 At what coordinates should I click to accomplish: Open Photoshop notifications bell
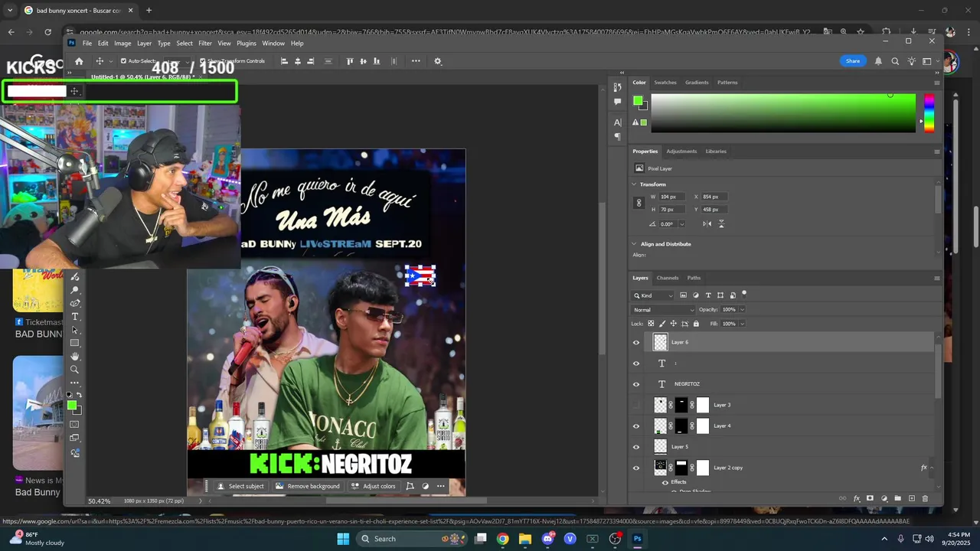[878, 61]
